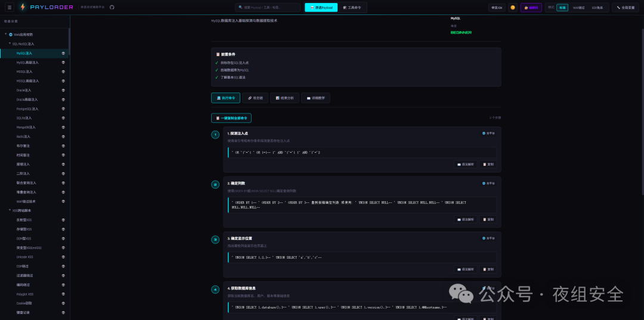The height and width of the screenshot is (320, 644).
Task: Click the skull icon beside MSSQL注入
Action: tap(63, 72)
